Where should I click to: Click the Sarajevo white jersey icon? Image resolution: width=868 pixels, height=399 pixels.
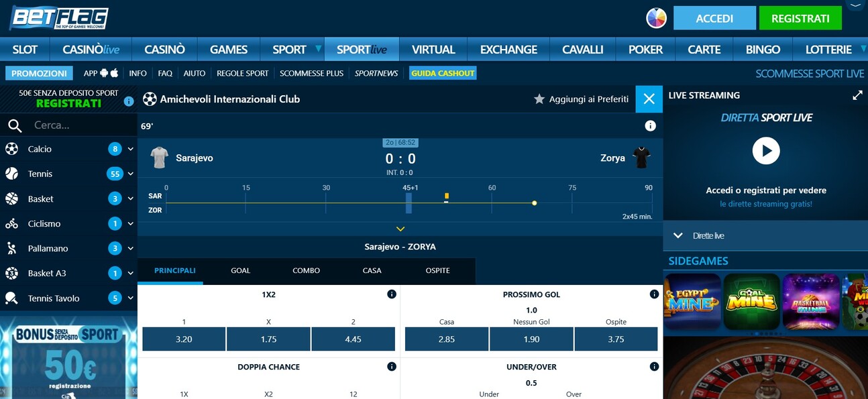[159, 158]
